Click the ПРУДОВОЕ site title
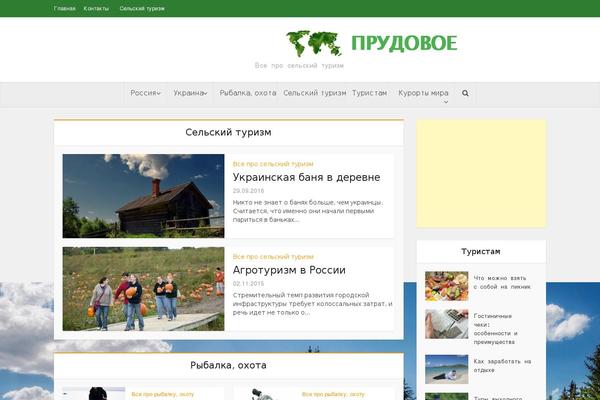 tap(404, 43)
